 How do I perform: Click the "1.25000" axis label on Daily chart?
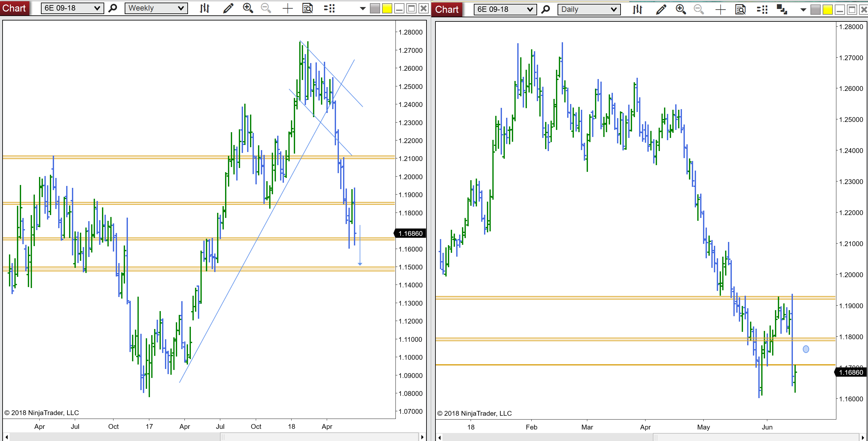851,119
